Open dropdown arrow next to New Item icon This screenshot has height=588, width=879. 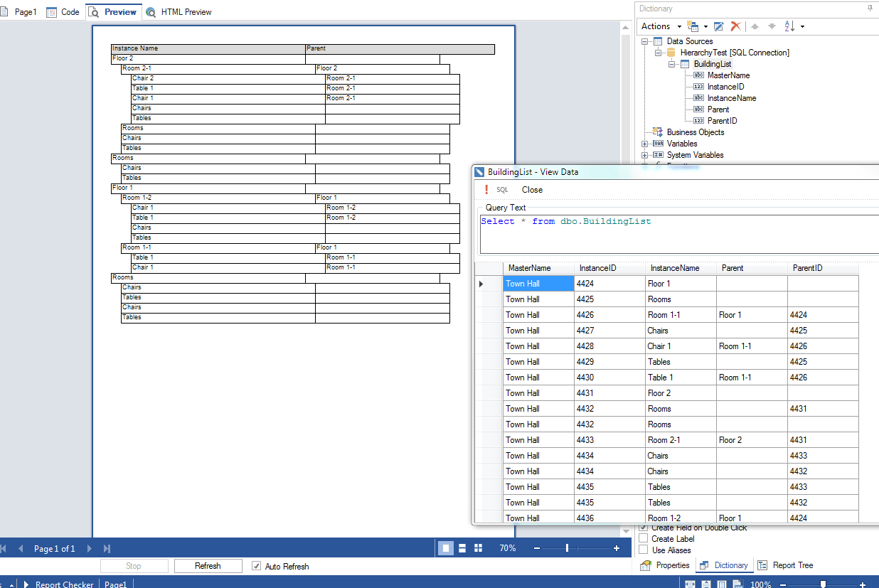tap(705, 26)
